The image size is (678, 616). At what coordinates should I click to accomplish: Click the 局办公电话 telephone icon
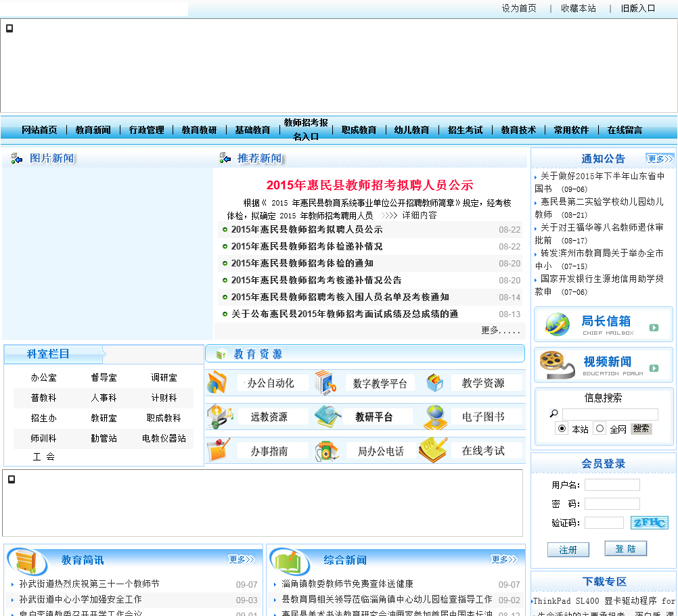click(326, 451)
